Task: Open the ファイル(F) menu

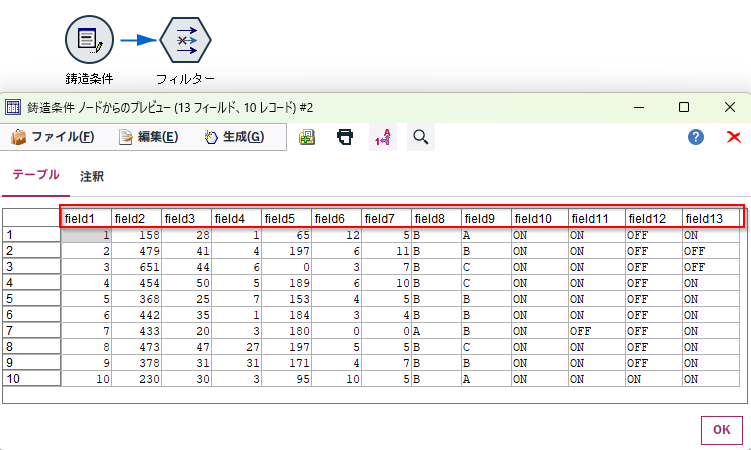Action: point(53,137)
